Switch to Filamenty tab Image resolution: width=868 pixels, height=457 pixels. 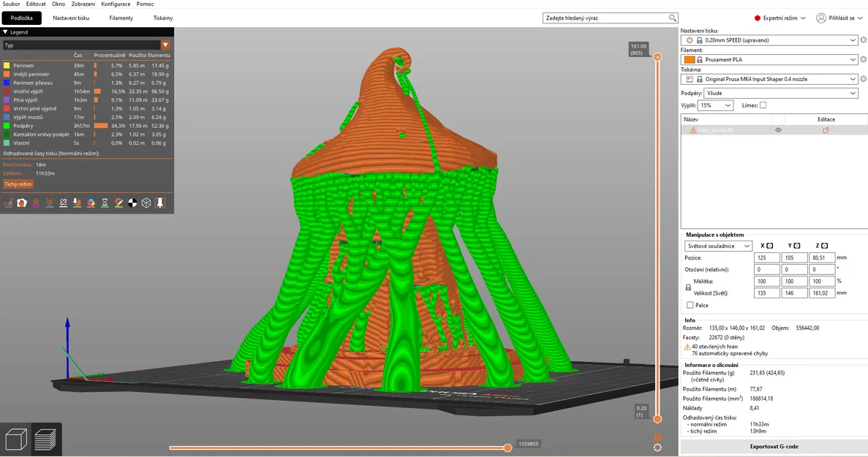click(x=121, y=18)
